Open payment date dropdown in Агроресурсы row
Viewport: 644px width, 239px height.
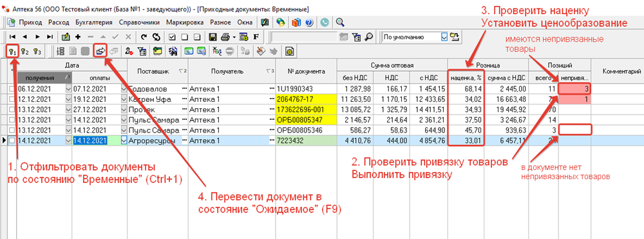[x=124, y=140]
